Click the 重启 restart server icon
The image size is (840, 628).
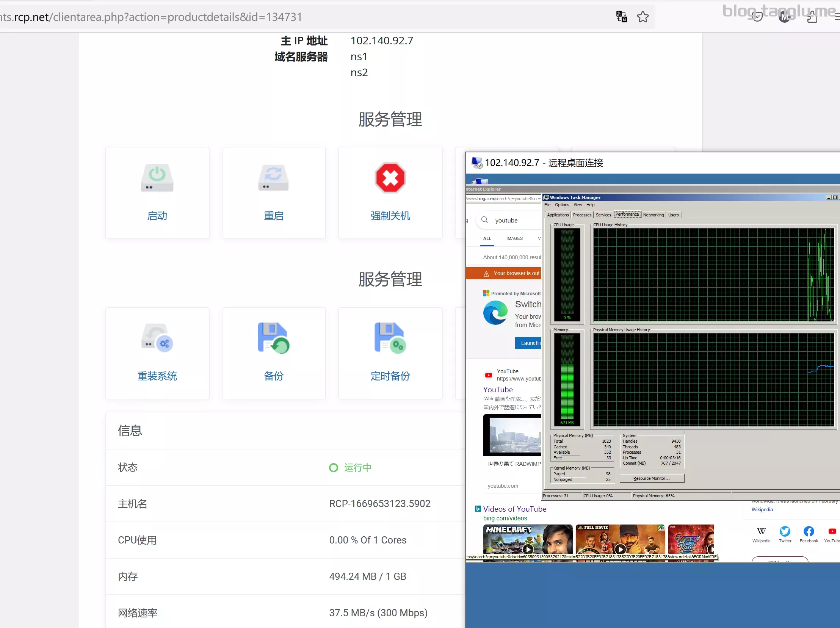(x=273, y=178)
